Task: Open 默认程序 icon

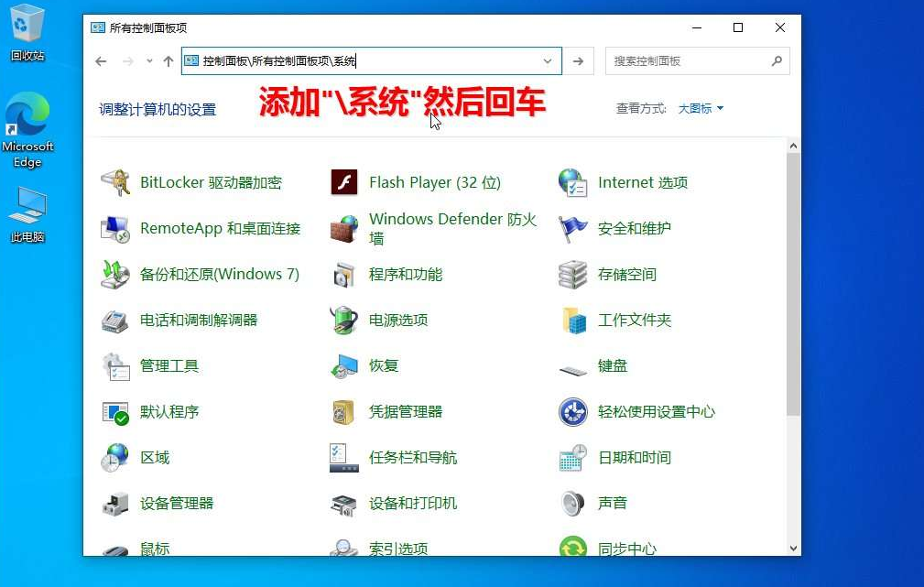Action: pyautogui.click(x=114, y=412)
